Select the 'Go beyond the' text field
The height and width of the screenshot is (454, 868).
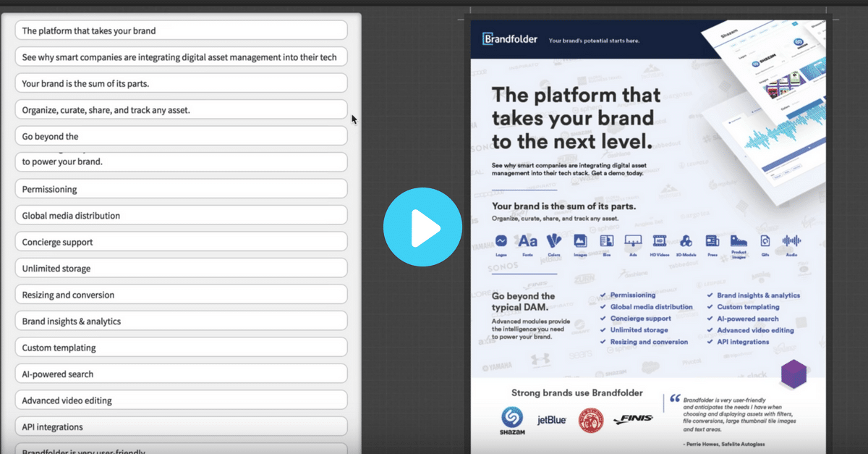coord(181,136)
